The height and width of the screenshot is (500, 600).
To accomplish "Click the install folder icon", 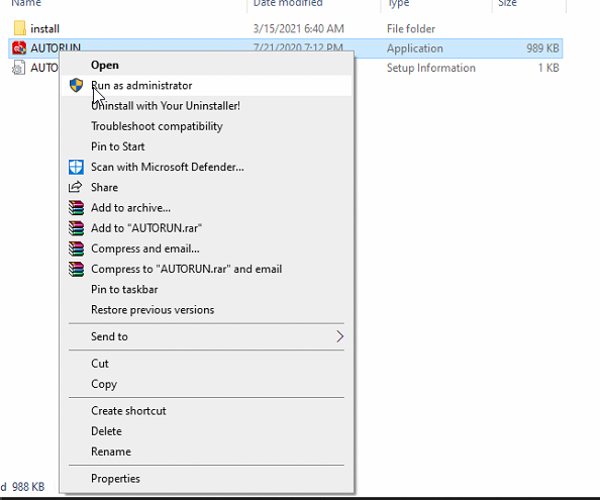I will (20, 28).
